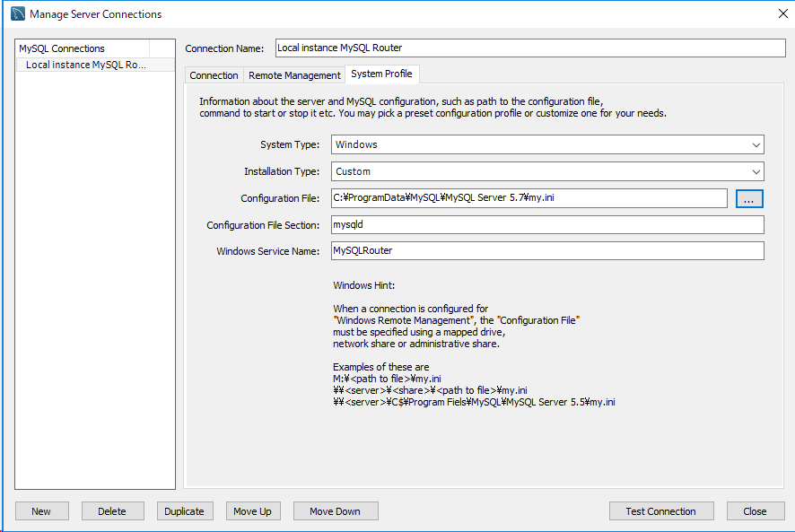The width and height of the screenshot is (795, 532).
Task: Run Test Connection
Action: (x=661, y=511)
